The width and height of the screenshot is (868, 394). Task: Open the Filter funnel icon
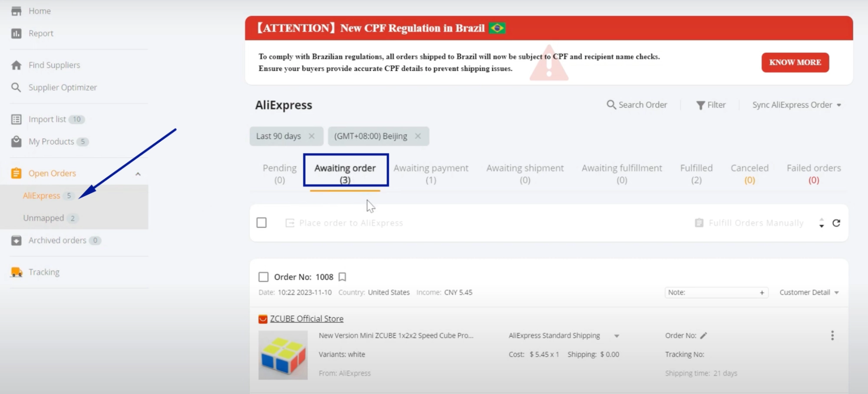[700, 105]
